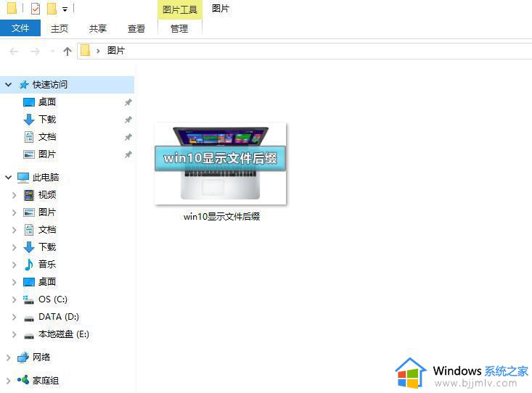Open 视频 under 此电脑
532x393 pixels.
tap(47, 194)
